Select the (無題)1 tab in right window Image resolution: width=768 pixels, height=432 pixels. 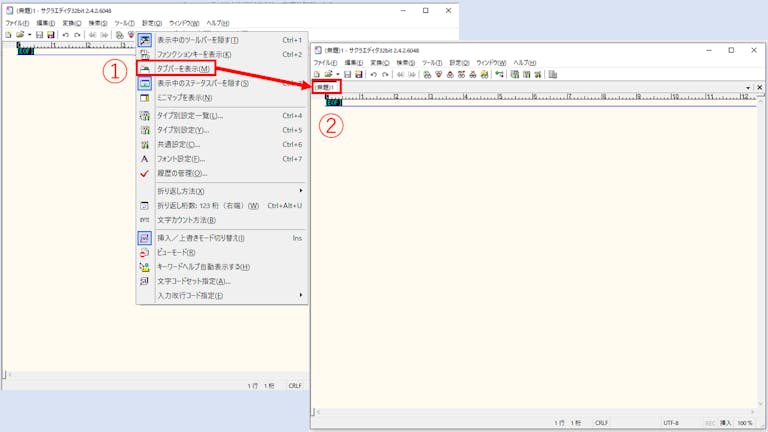pyautogui.click(x=324, y=87)
